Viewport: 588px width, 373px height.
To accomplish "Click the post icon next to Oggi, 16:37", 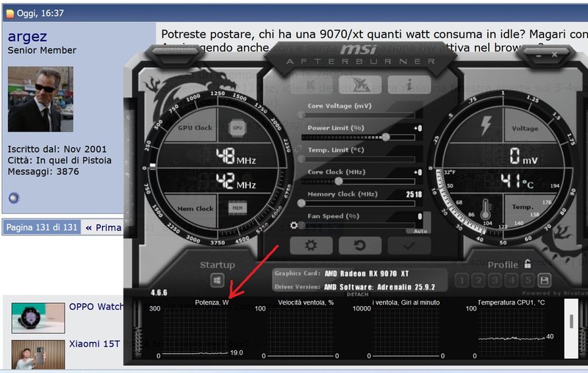I will pyautogui.click(x=10, y=13).
